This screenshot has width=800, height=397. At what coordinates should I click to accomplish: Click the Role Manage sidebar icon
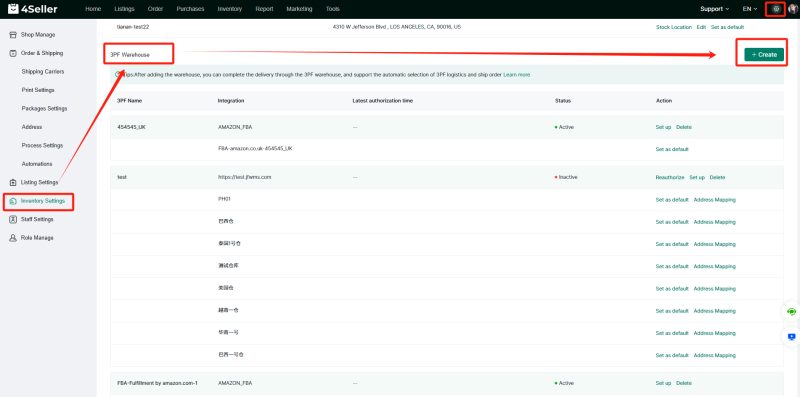click(x=13, y=238)
